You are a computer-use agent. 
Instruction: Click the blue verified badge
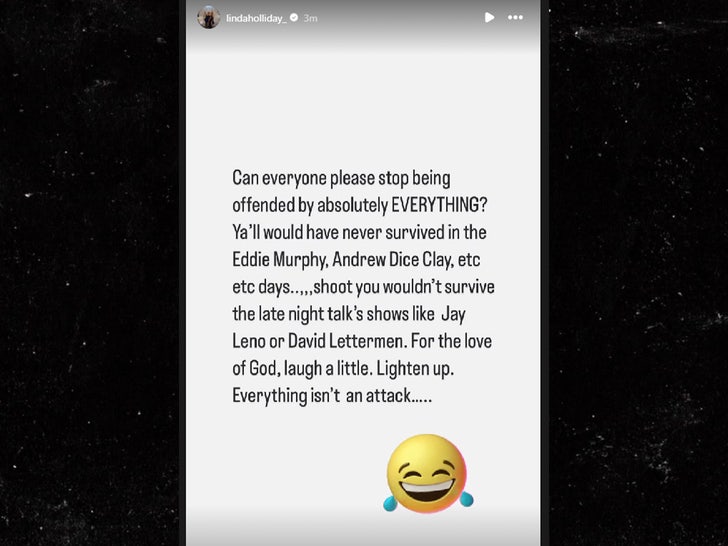tap(294, 18)
